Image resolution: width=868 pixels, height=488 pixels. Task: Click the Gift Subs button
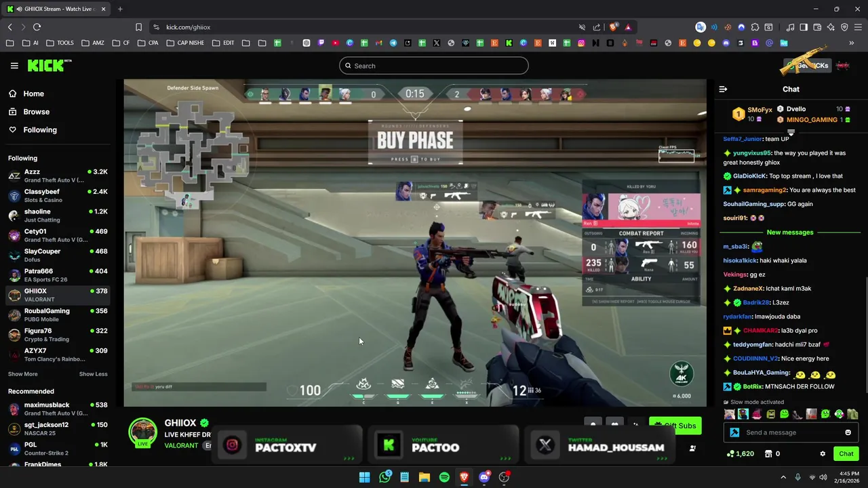pos(675,426)
